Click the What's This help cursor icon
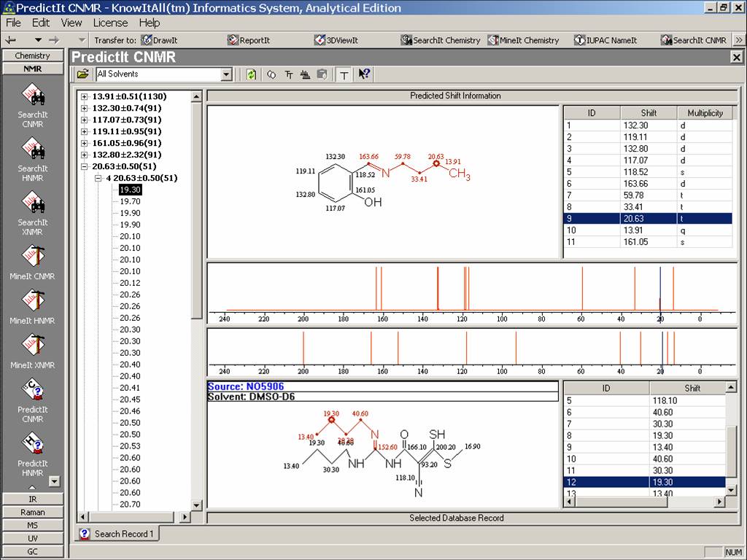 [x=364, y=74]
